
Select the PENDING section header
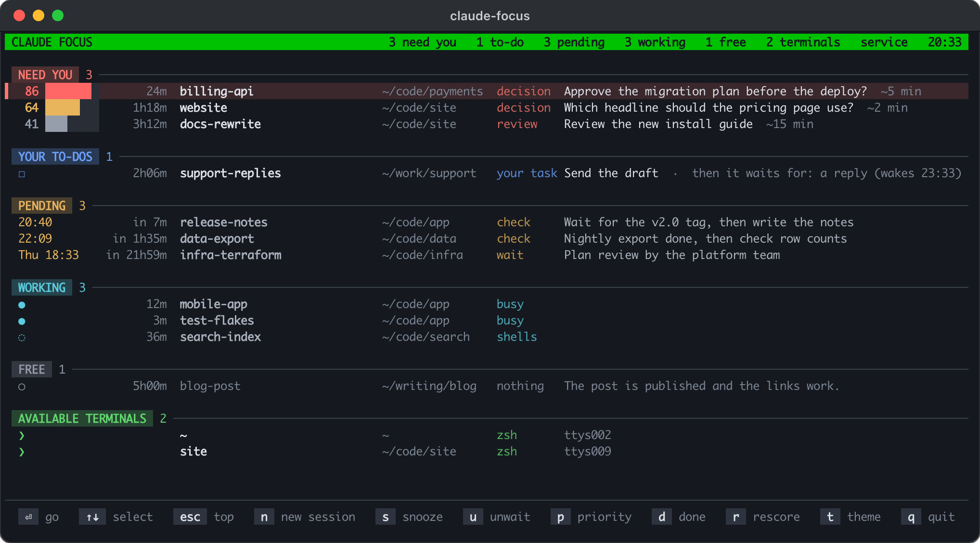[42, 206]
